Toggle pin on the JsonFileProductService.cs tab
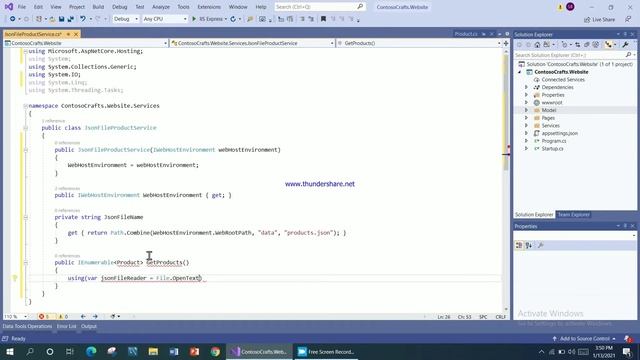The image size is (640, 360). click(x=68, y=34)
